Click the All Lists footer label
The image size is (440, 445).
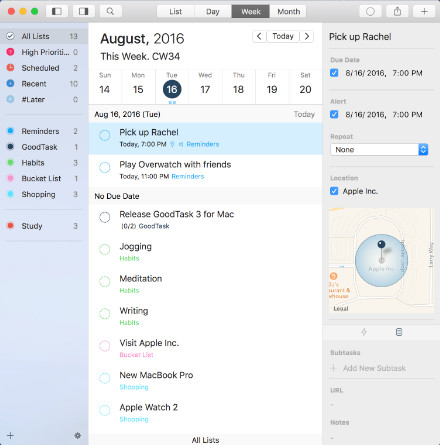[205, 440]
